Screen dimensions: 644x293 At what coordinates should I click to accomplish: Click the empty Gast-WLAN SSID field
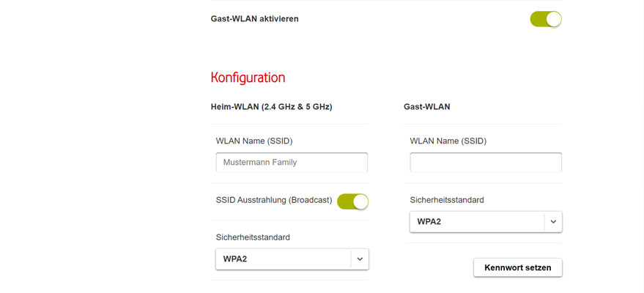pyautogui.click(x=486, y=163)
